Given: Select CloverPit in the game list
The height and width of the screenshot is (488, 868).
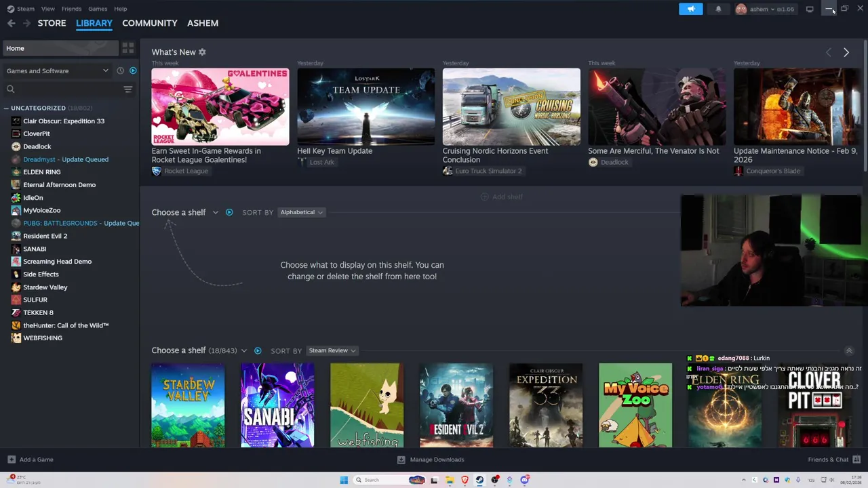Looking at the screenshot, I should [37, 134].
